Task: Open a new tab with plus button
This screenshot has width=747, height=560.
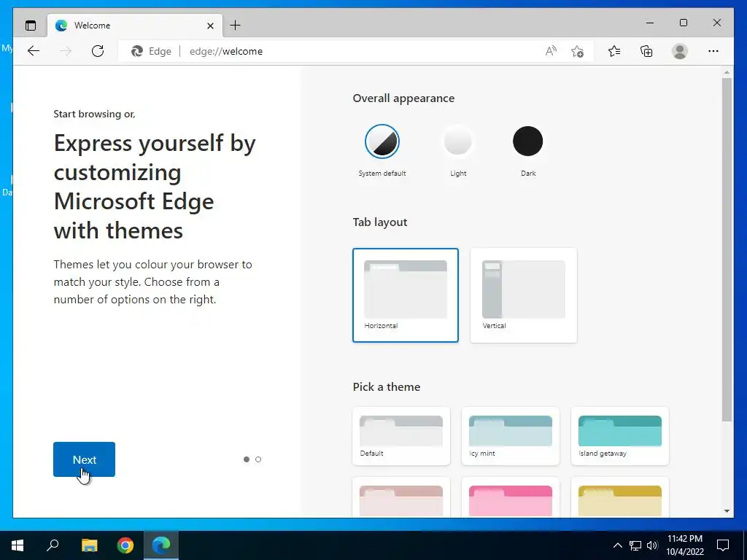Action: click(236, 26)
